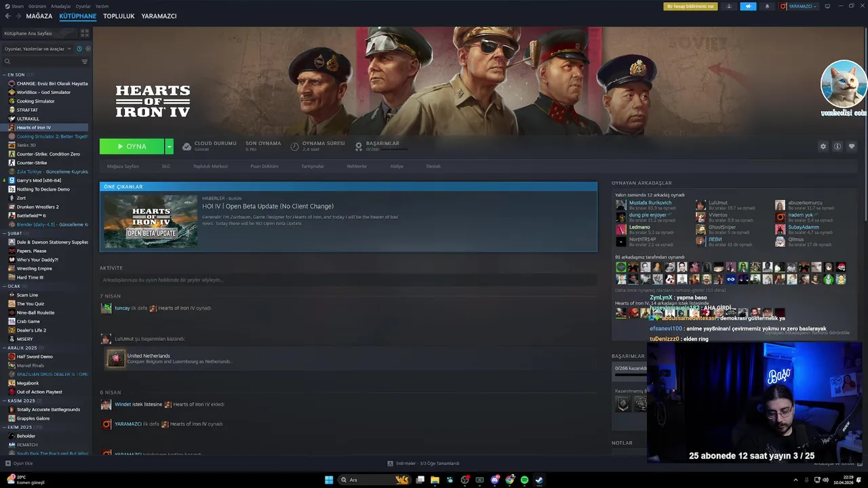Click account notification yellow banner
The height and width of the screenshot is (488, 868).
click(690, 6)
